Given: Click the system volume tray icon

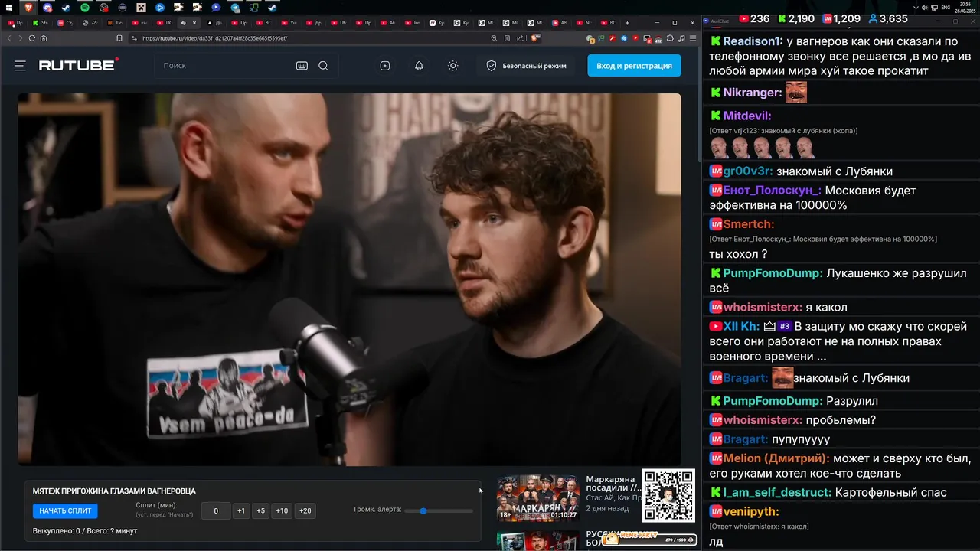Looking at the screenshot, I should tap(925, 8).
